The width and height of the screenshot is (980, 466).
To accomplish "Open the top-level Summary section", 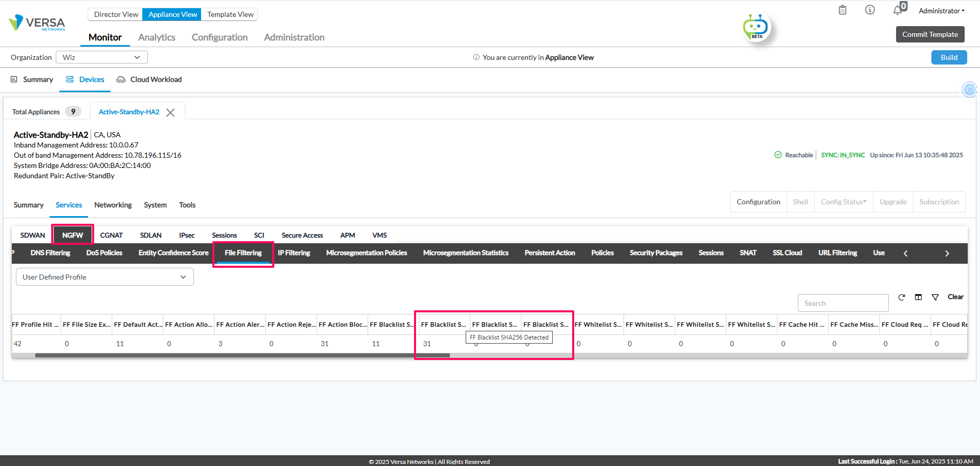I will (x=32, y=79).
